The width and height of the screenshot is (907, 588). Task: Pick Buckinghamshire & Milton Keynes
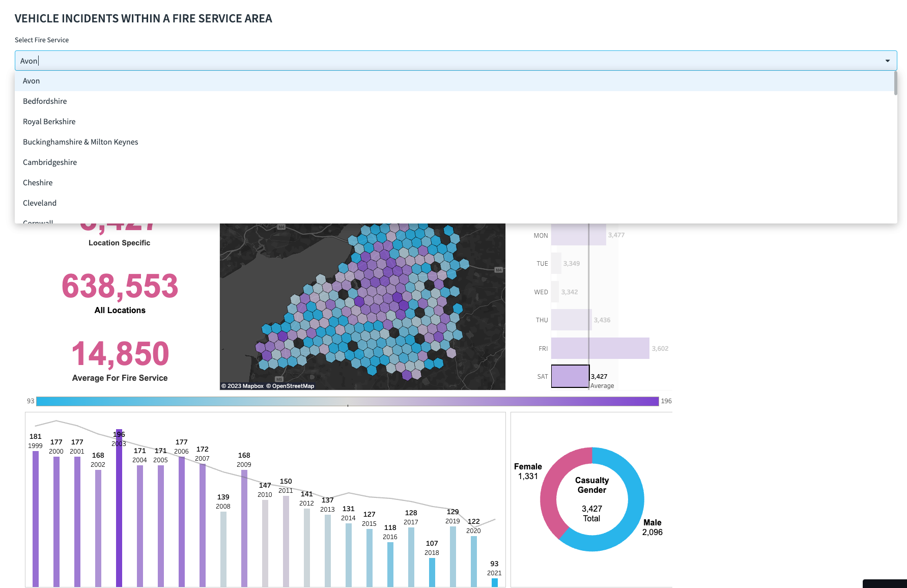pyautogui.click(x=80, y=142)
